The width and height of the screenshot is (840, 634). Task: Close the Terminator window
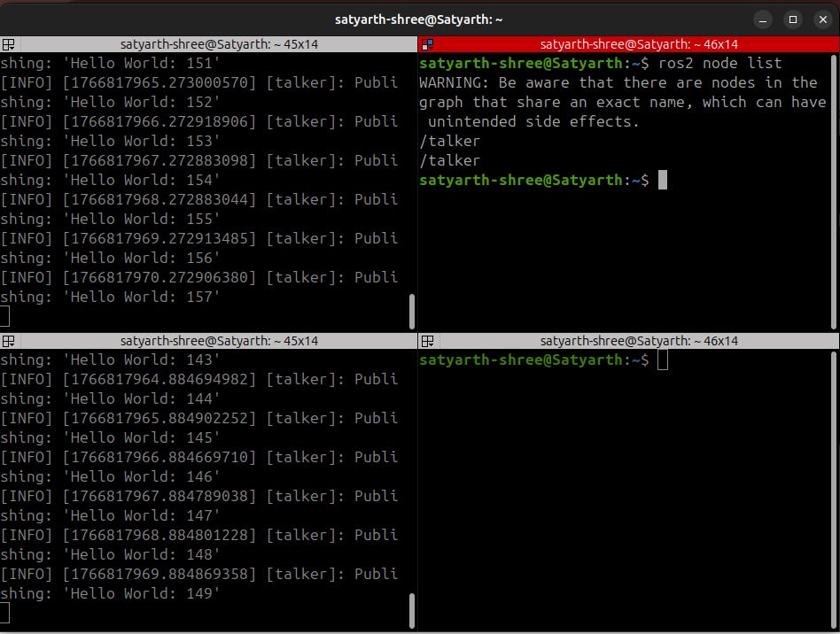823,19
